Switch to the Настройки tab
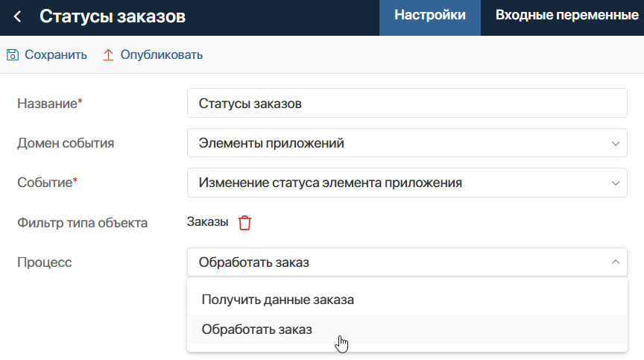The width and height of the screenshot is (644, 360). [429, 18]
